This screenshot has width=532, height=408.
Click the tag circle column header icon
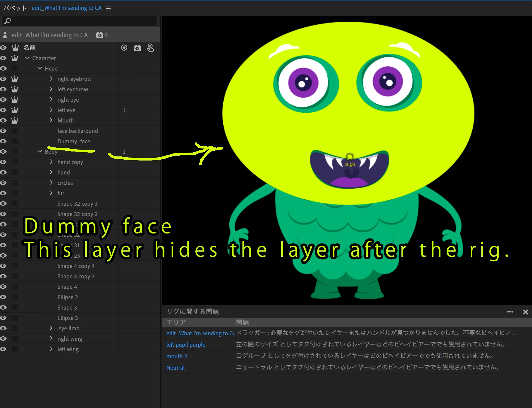tap(124, 48)
